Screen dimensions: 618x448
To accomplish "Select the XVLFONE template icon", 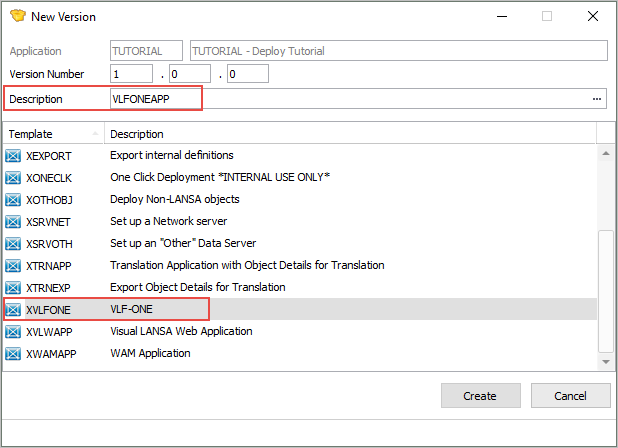I will (x=14, y=309).
